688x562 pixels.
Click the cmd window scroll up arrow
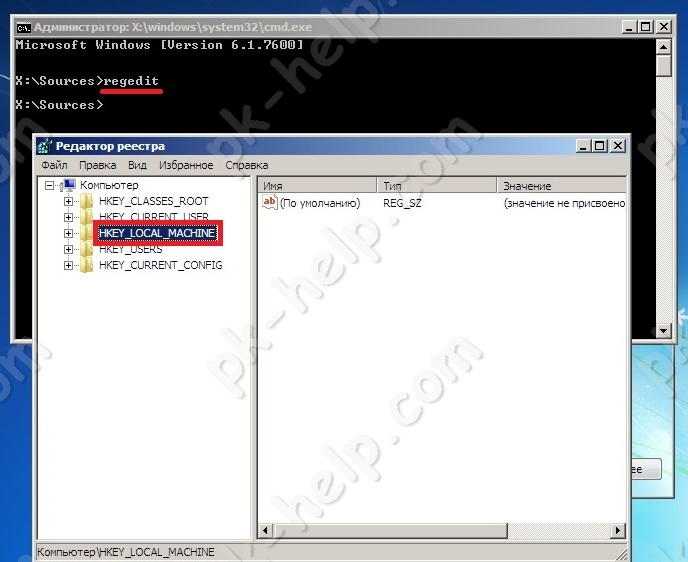663,47
